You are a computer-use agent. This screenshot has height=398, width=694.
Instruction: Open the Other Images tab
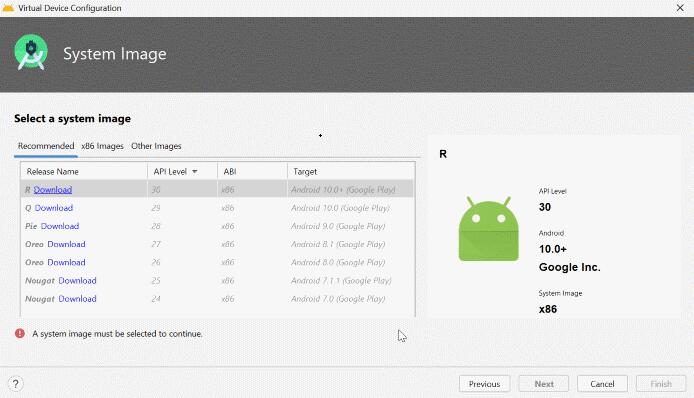tap(156, 146)
